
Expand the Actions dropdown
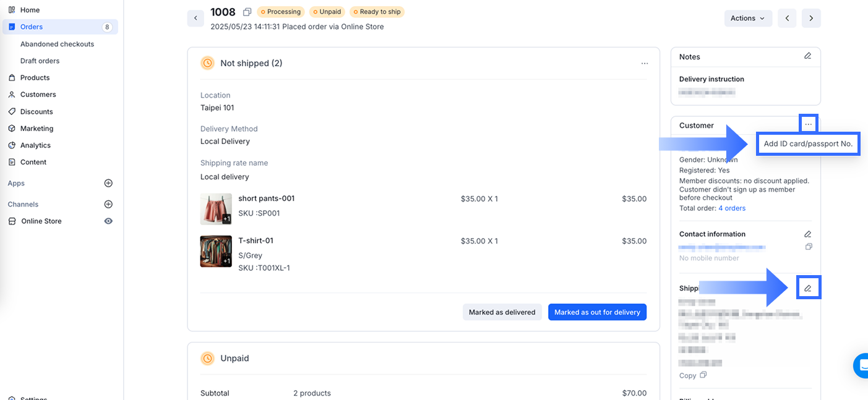point(747,19)
